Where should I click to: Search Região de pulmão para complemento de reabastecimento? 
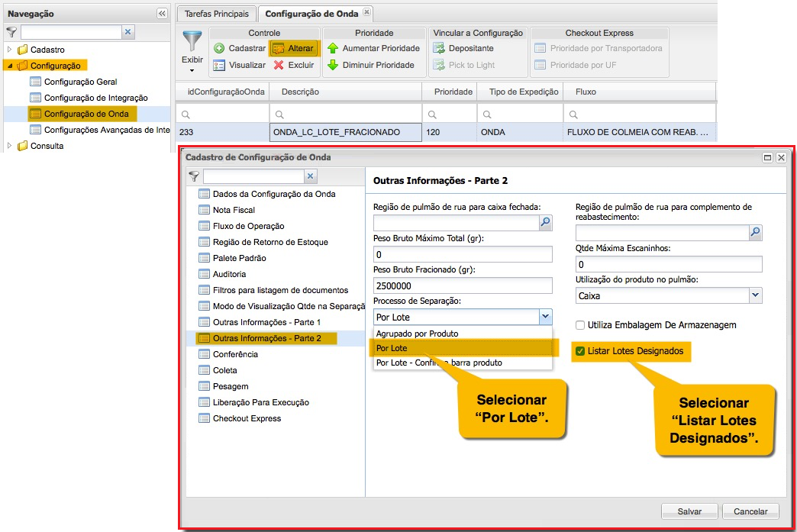[755, 233]
